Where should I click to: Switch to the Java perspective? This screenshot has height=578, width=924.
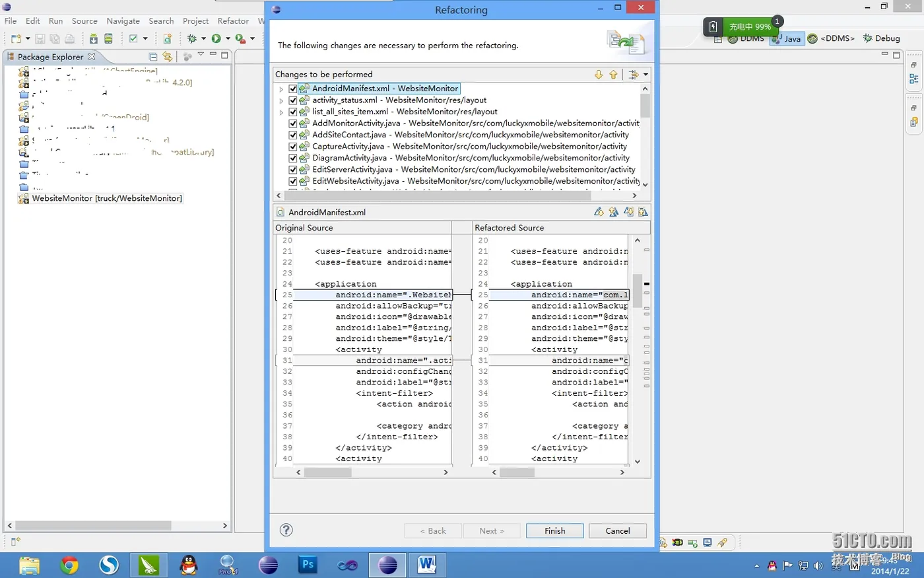click(786, 38)
